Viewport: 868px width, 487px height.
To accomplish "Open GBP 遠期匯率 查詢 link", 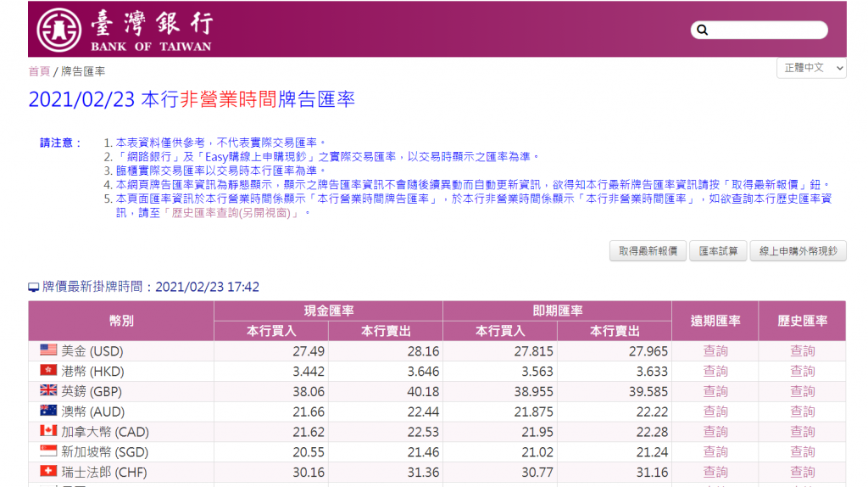I will coord(715,391).
